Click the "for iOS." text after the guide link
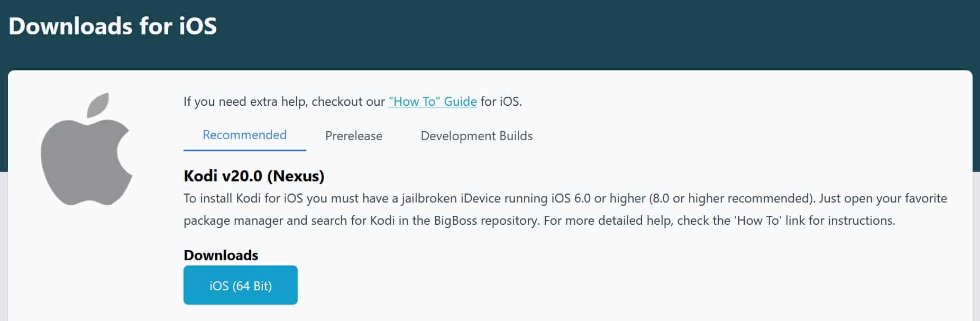 coord(501,102)
